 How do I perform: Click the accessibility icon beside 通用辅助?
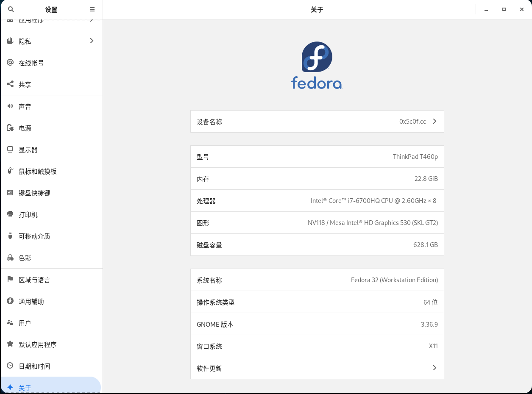(10, 301)
